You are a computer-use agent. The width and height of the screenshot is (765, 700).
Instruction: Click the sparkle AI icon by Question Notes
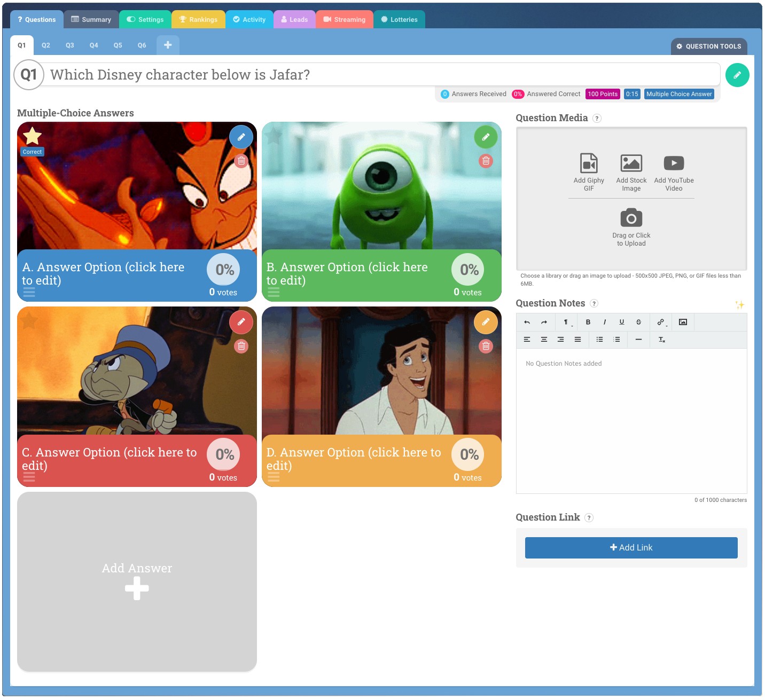[739, 304]
